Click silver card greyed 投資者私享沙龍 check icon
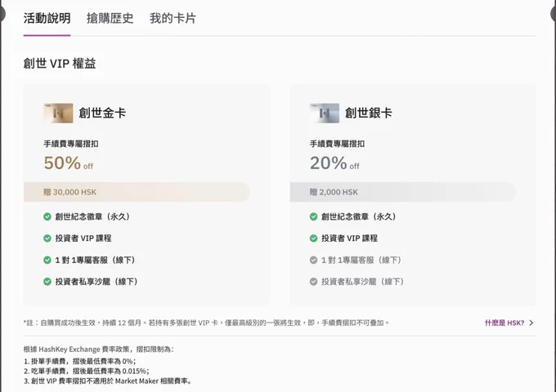556x392 pixels. coord(313,282)
